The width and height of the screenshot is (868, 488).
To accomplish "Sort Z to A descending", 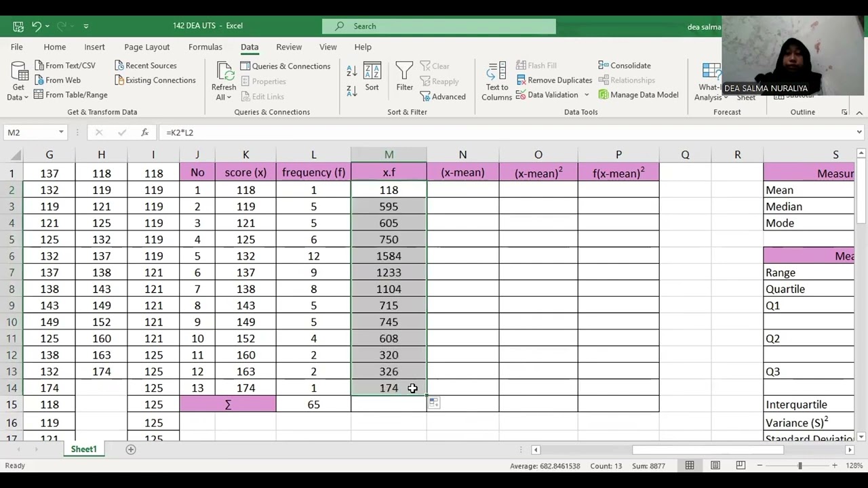I will [x=351, y=90].
